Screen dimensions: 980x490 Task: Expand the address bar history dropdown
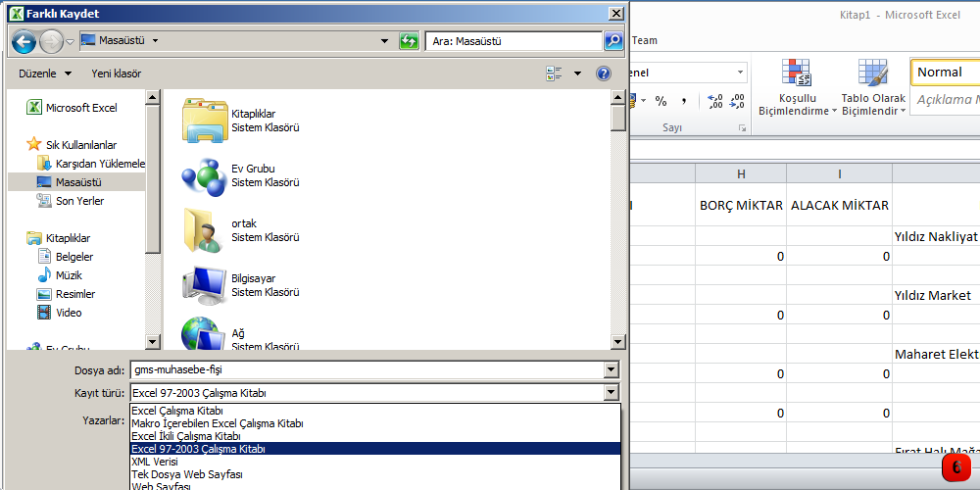coord(384,41)
